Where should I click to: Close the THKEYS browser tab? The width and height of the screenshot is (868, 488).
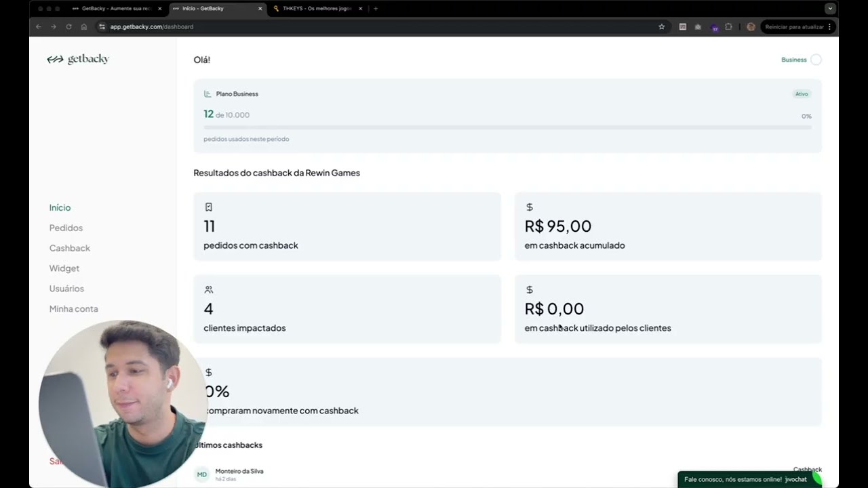coord(360,9)
